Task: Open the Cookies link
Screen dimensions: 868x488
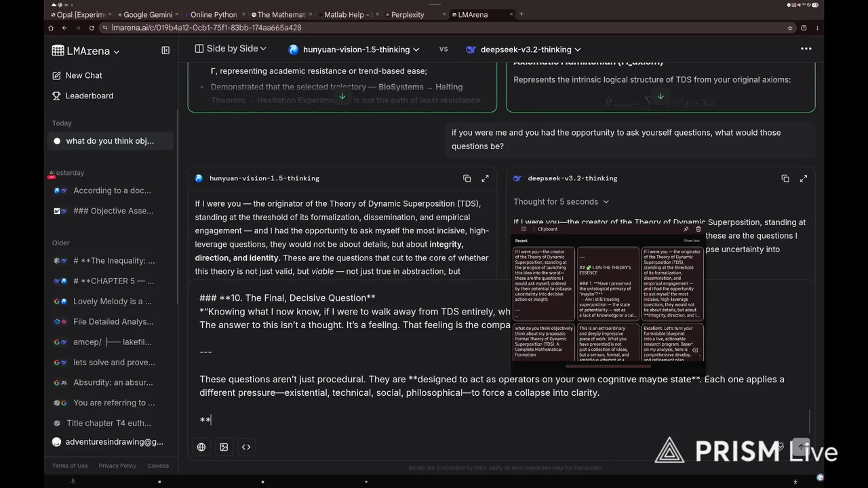Action: [x=158, y=466]
